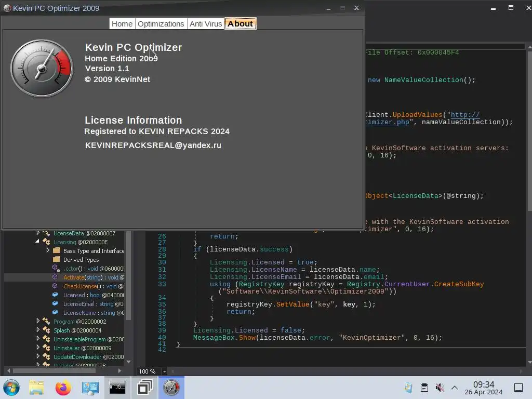Show hidden tray icons chevron
Screen dimensions: 532x399
tap(455, 388)
